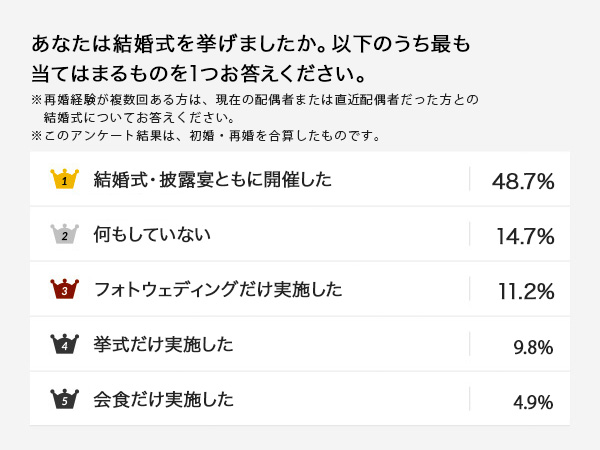Click the 挙式だけ実施した answer label
The height and width of the screenshot is (450, 600).
tap(163, 345)
